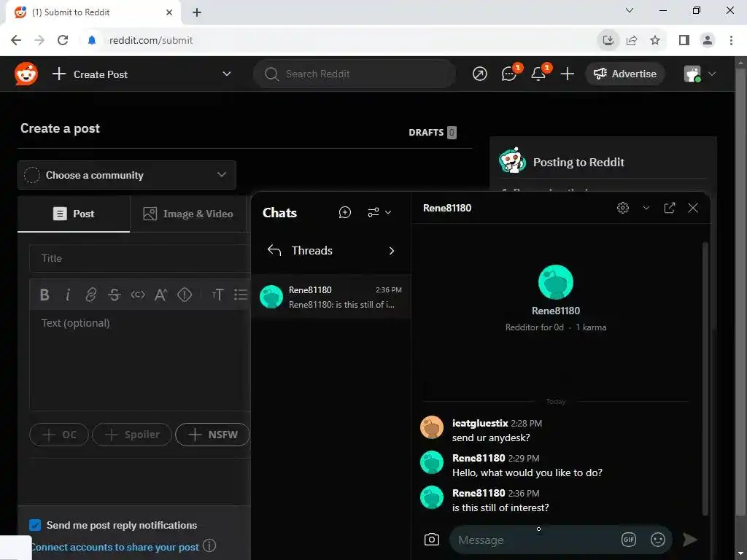Screen dimensions: 747x560
Task: Click the spoiler exclamation icon in toolbar
Action: coord(185,295)
